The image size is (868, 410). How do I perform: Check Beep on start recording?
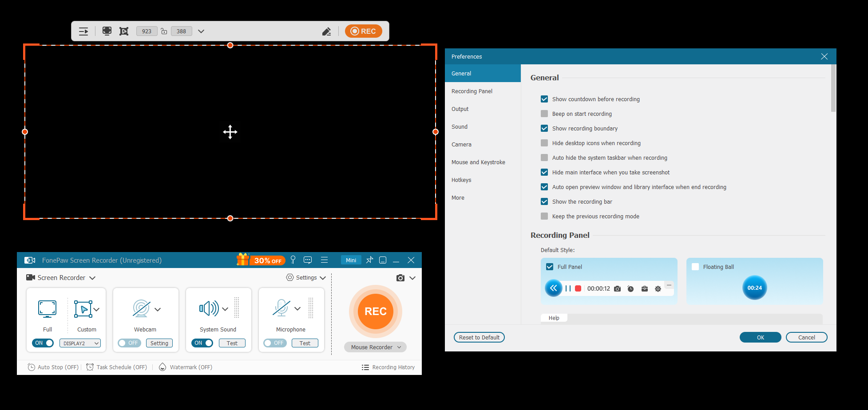(x=544, y=114)
